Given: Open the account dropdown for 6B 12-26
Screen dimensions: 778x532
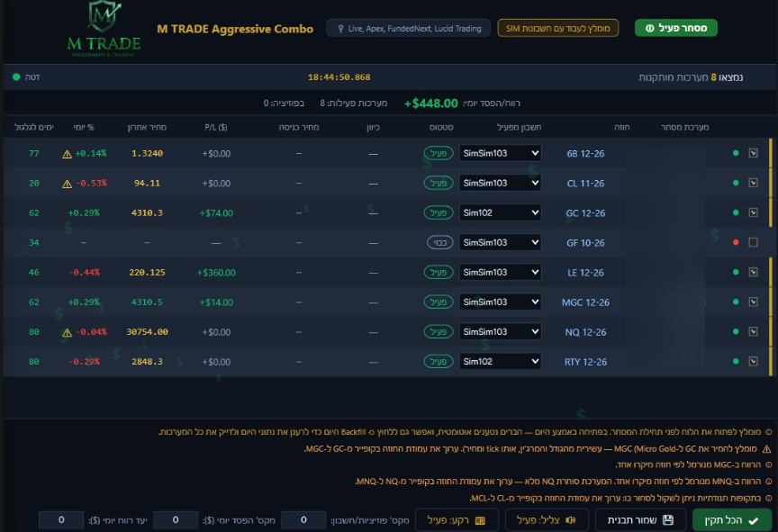Looking at the screenshot, I should click(500, 153).
